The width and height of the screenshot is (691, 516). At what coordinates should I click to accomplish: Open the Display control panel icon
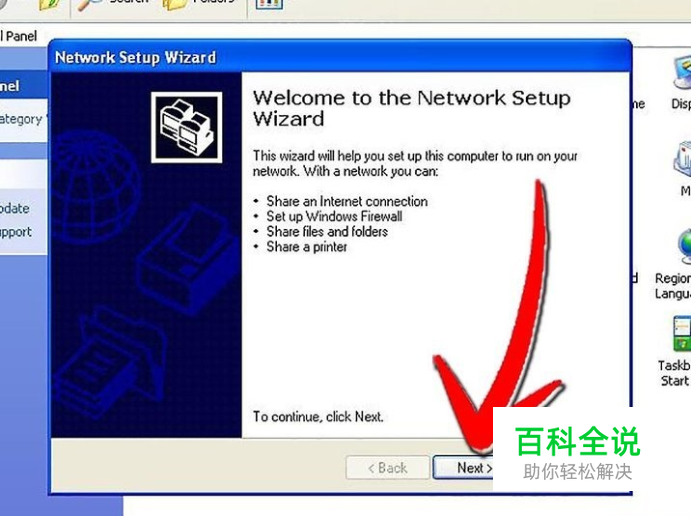pos(681,84)
